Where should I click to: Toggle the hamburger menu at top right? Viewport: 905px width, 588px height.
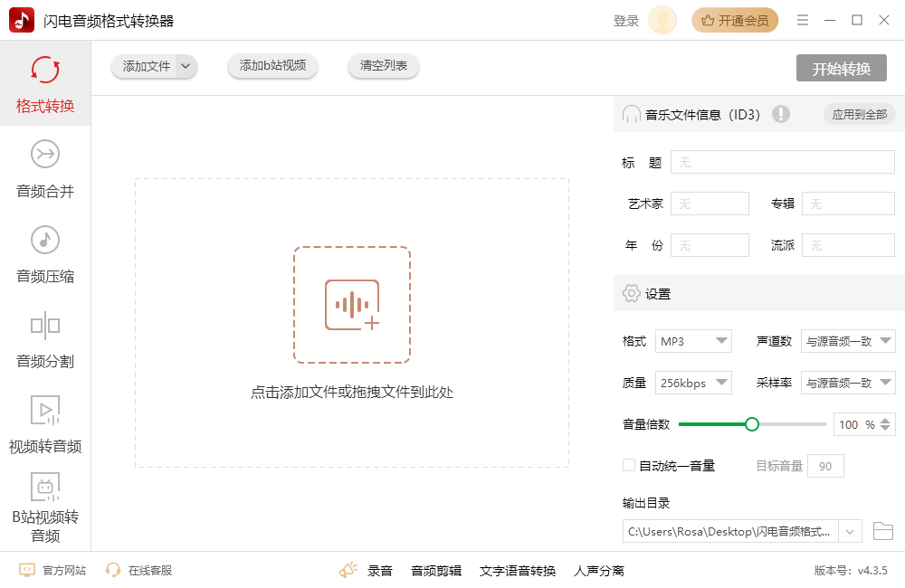coord(803,20)
